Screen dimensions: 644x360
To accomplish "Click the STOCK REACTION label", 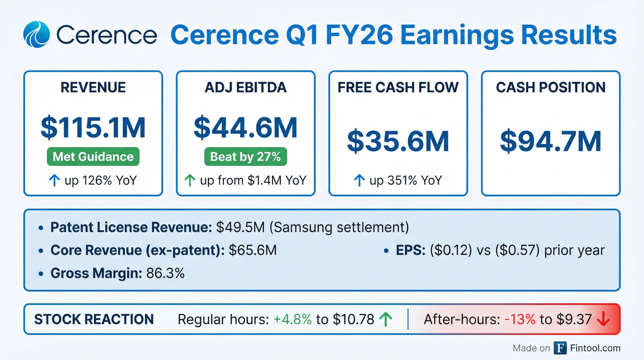I will [x=94, y=319].
